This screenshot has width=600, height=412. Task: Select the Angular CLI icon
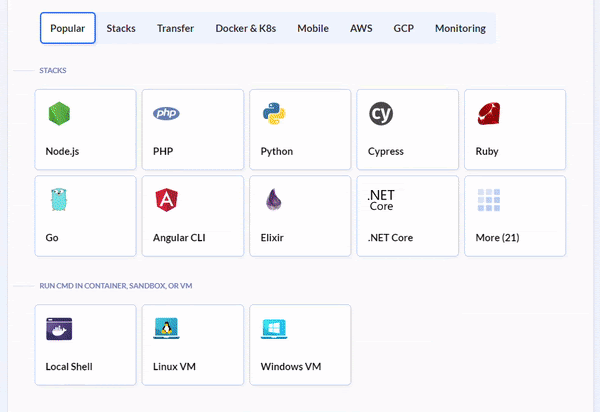[x=166, y=200]
